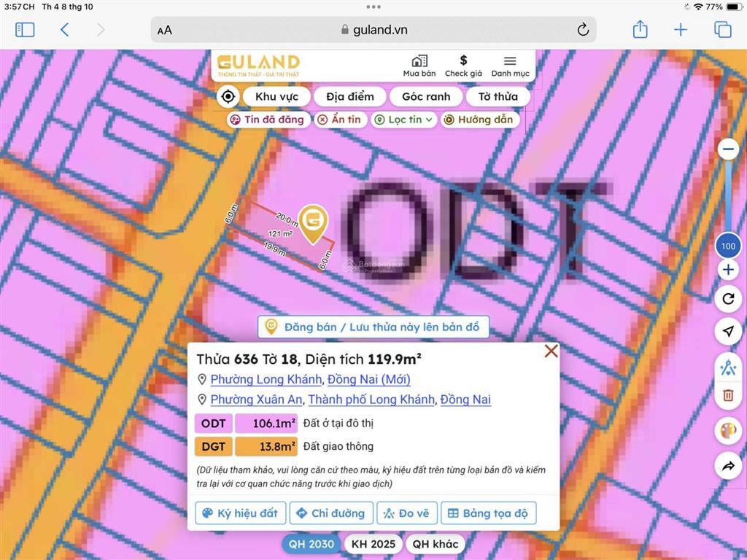Open the Phường Long Khánh link
Viewport: 747px width, 560px height.
point(266,379)
